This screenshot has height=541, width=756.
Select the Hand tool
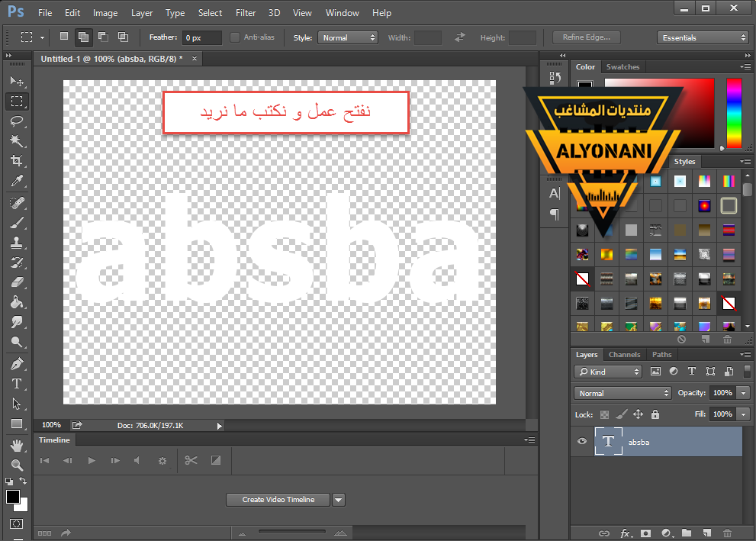click(17, 445)
